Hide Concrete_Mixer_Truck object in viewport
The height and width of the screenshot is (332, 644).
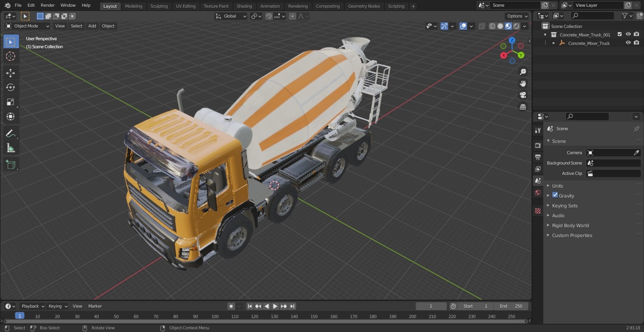click(628, 43)
